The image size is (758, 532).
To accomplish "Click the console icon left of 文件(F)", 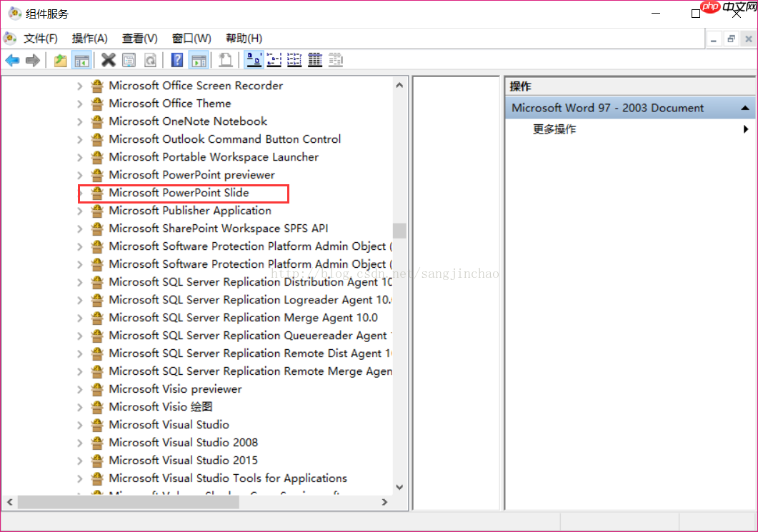I will pos(10,38).
